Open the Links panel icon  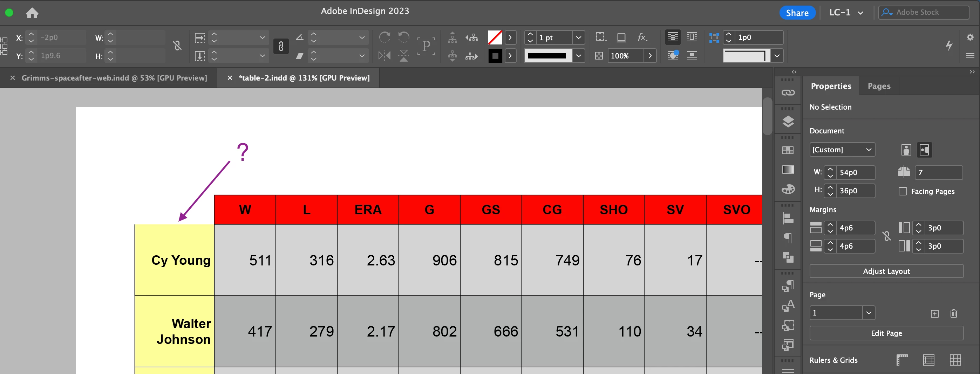click(788, 93)
